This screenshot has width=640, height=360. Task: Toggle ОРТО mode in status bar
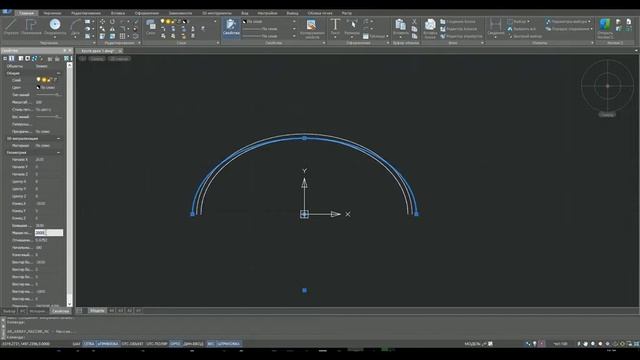point(175,344)
